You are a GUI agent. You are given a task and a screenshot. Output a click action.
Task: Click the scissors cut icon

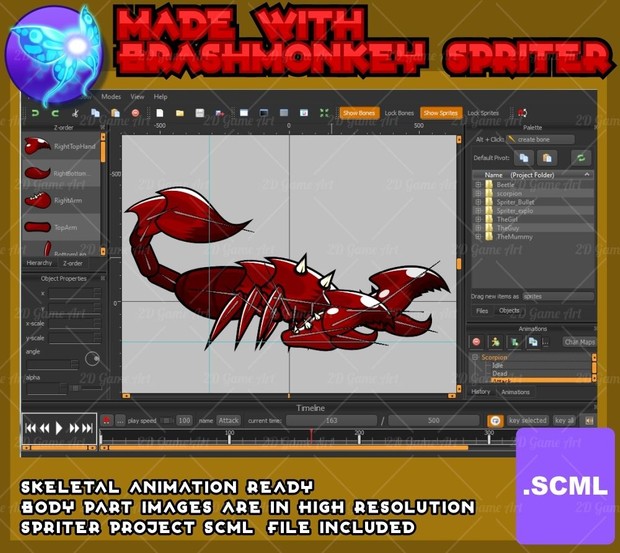pos(75,113)
